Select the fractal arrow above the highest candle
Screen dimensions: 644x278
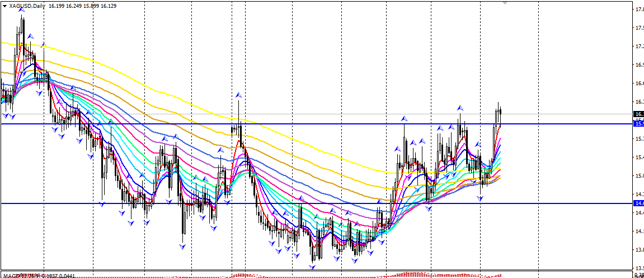(22, 9)
